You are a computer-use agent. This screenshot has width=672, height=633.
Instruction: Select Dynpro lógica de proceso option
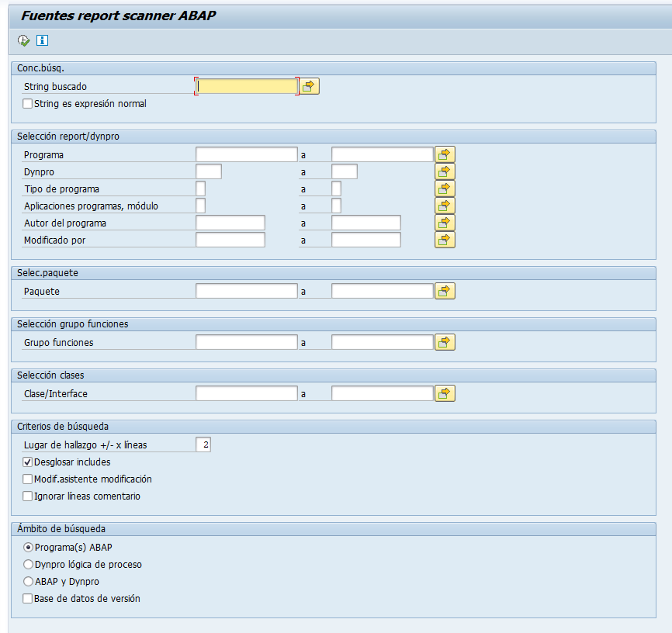tap(29, 564)
